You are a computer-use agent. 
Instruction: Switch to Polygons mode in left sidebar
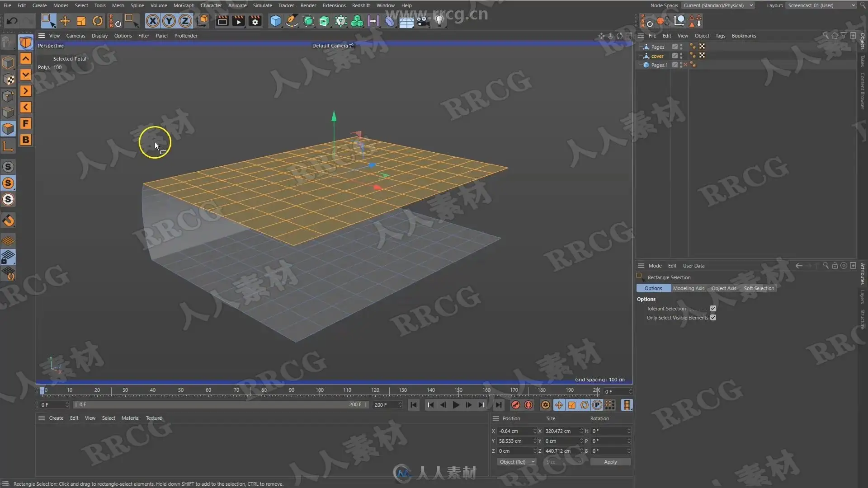point(8,129)
